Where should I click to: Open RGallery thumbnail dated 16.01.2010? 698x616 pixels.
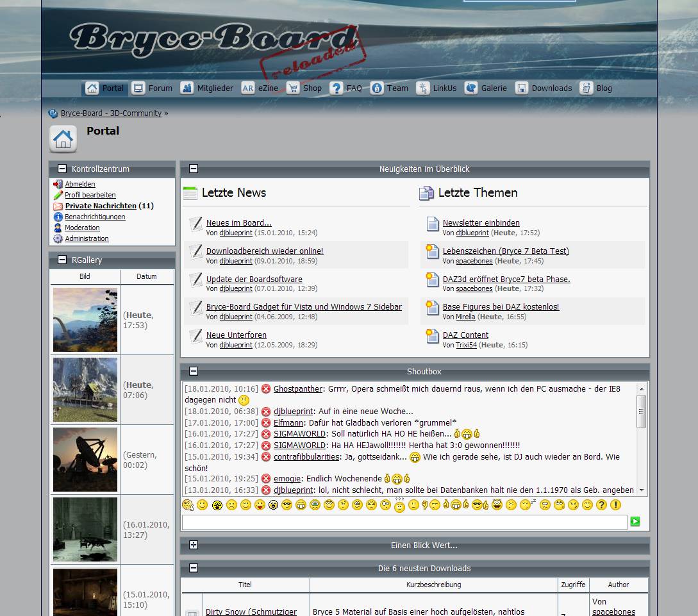click(x=85, y=529)
